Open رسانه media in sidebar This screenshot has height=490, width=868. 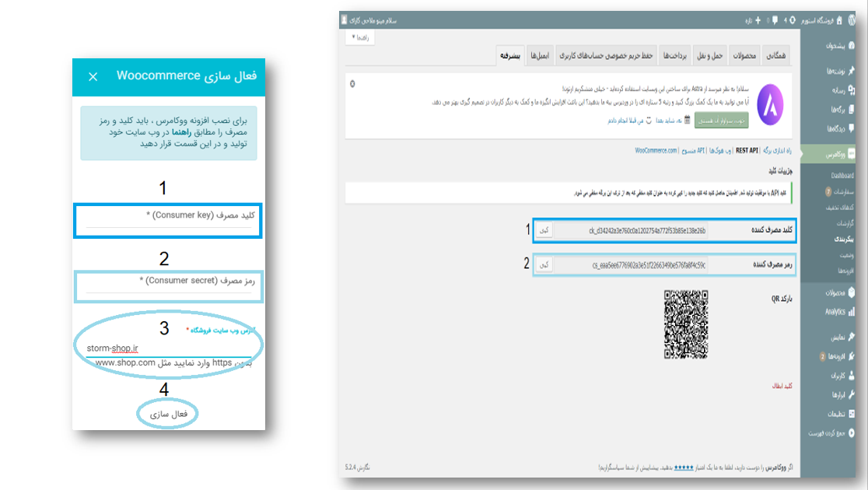tap(842, 90)
